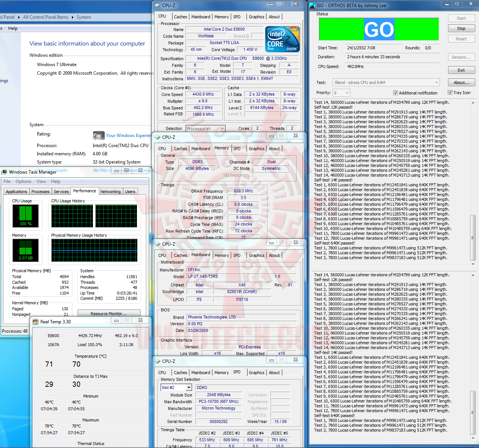Click the Memory 2.07 GB meter graphic
The height and width of the screenshot is (448, 479).
[25, 250]
